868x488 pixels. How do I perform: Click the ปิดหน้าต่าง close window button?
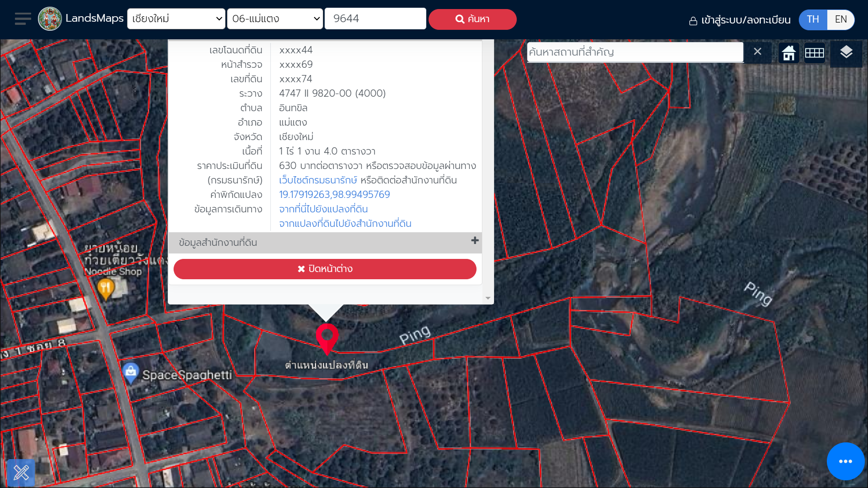(x=325, y=269)
